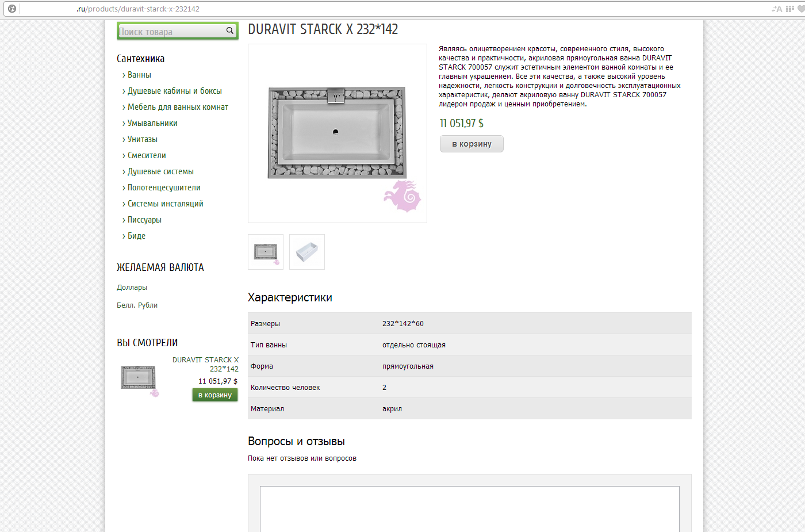
Task: Click in the review text area
Action: (x=469, y=509)
